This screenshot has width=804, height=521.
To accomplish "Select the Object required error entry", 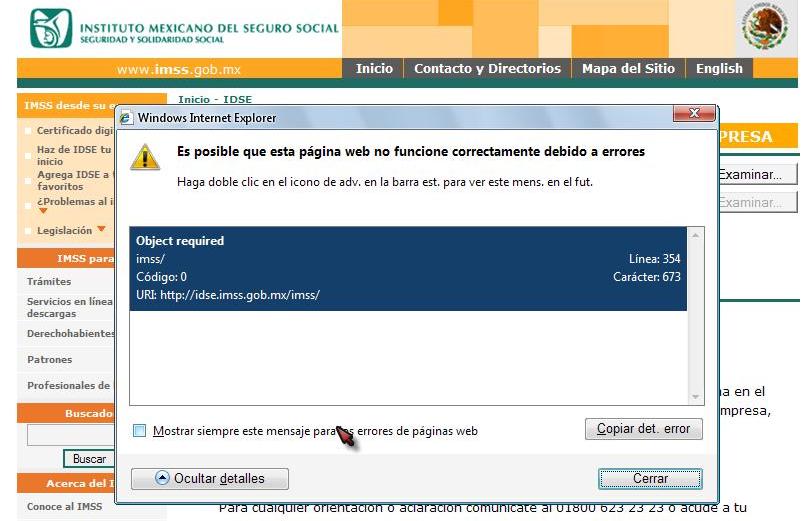I will point(408,268).
